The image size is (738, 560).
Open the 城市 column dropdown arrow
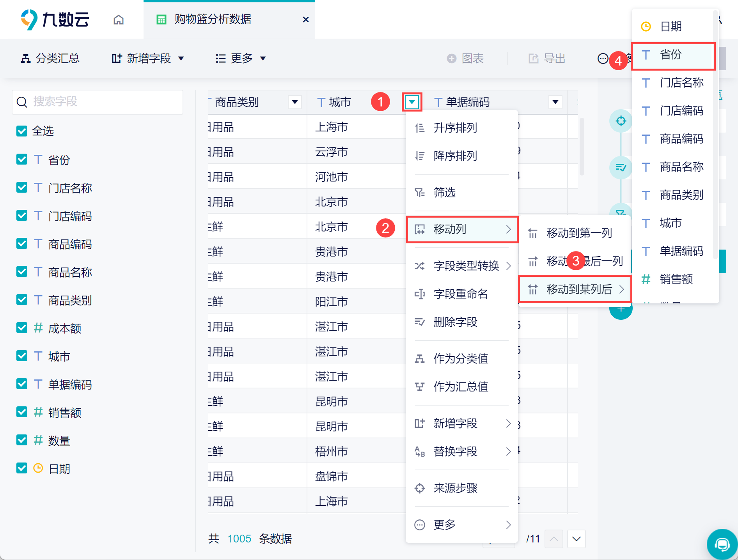pyautogui.click(x=412, y=102)
